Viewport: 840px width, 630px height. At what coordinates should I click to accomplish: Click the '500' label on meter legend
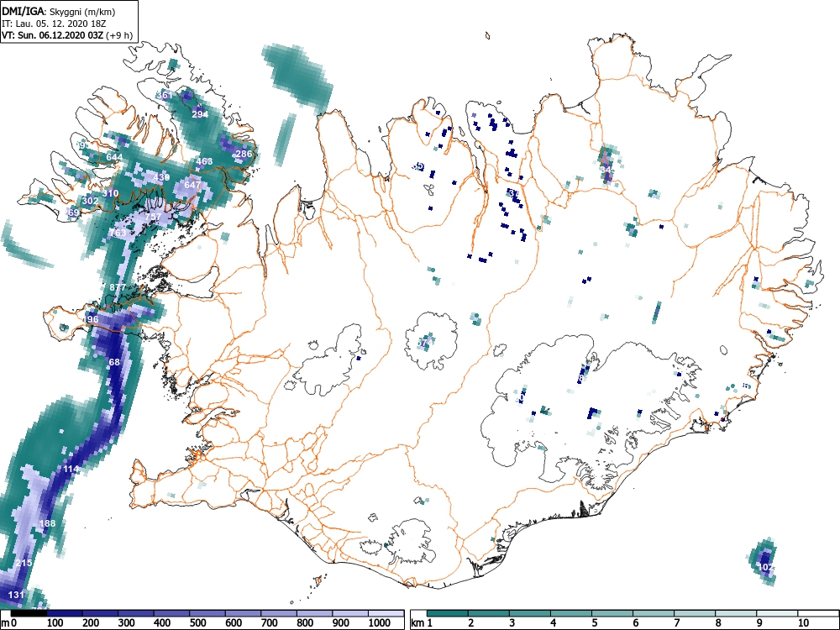tap(197, 623)
